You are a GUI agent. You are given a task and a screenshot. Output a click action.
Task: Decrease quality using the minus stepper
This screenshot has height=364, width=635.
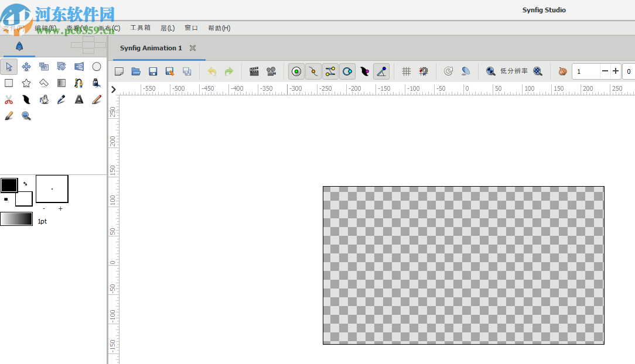[x=605, y=71]
